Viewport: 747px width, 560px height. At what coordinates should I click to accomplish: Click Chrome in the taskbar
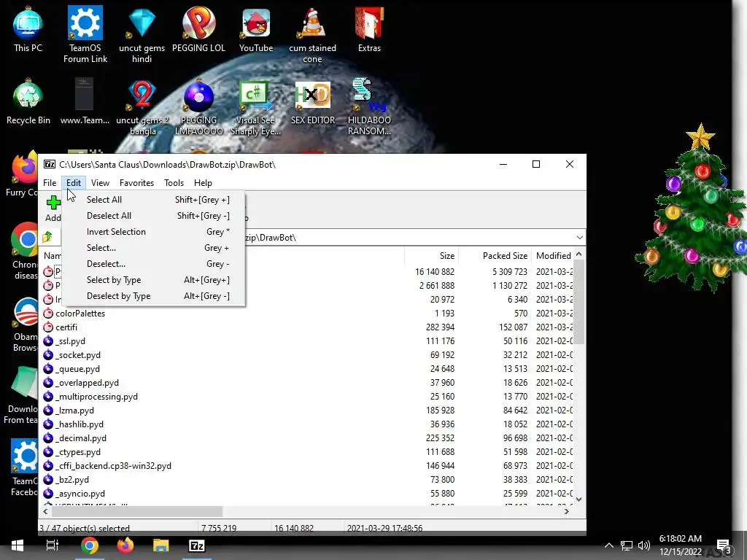(89, 545)
